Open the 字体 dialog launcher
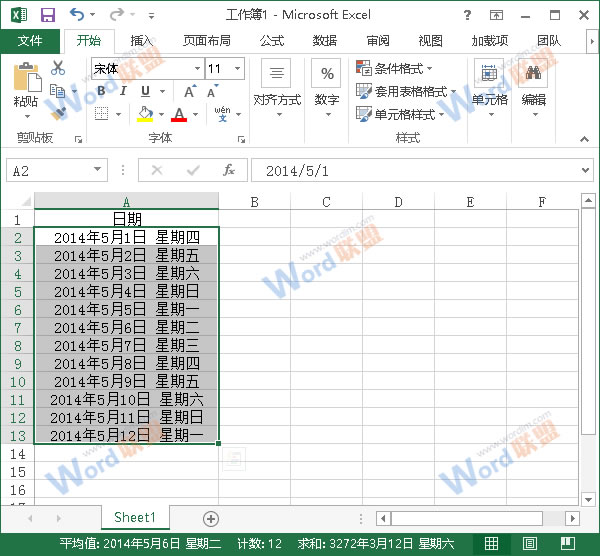 [x=241, y=140]
